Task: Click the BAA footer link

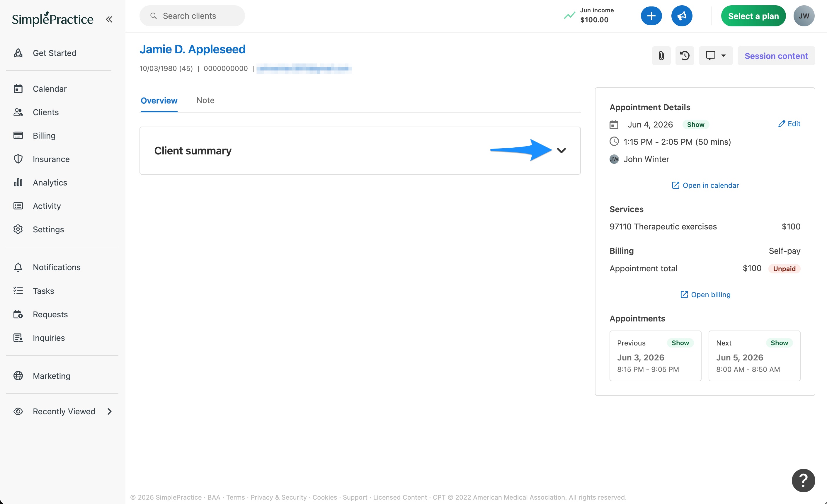Action: [214, 497]
